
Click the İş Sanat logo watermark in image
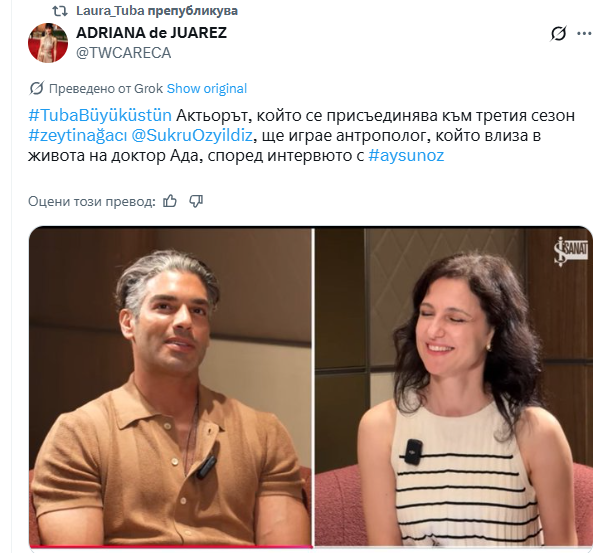point(570,251)
